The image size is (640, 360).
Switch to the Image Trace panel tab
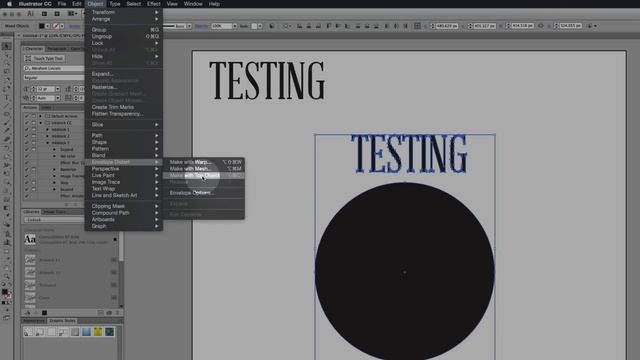coord(55,212)
